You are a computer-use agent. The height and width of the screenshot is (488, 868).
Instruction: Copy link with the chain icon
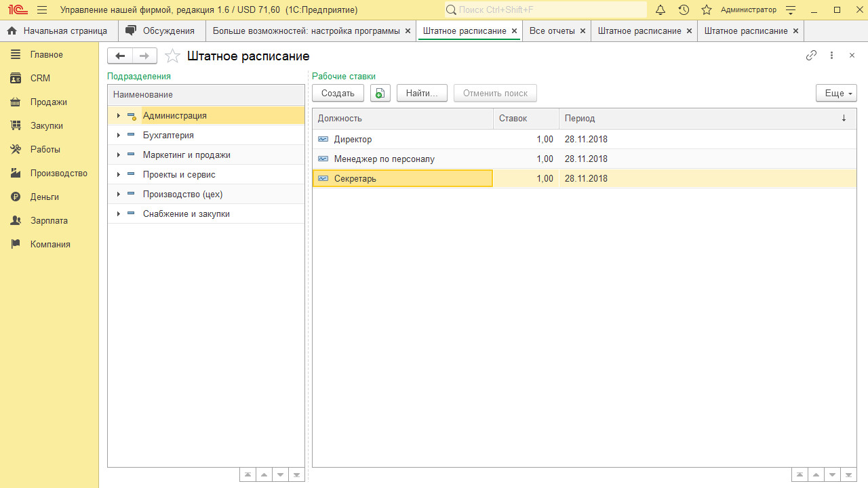[x=811, y=56]
